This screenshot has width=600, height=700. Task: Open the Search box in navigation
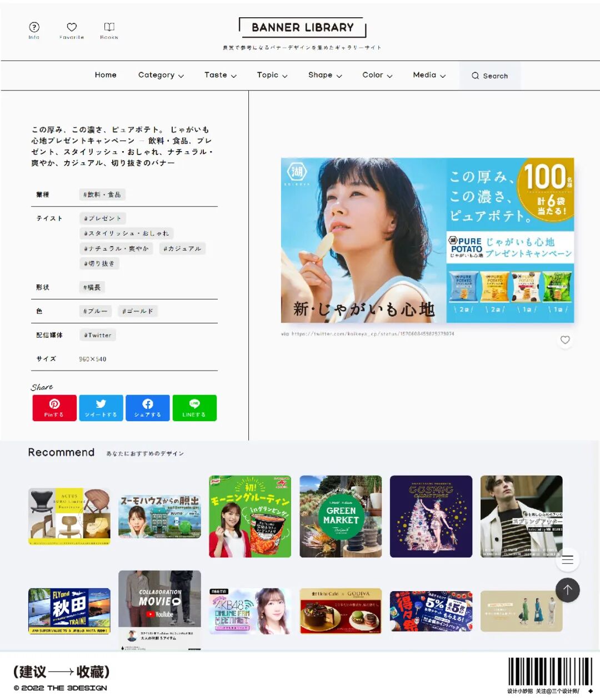(x=490, y=76)
